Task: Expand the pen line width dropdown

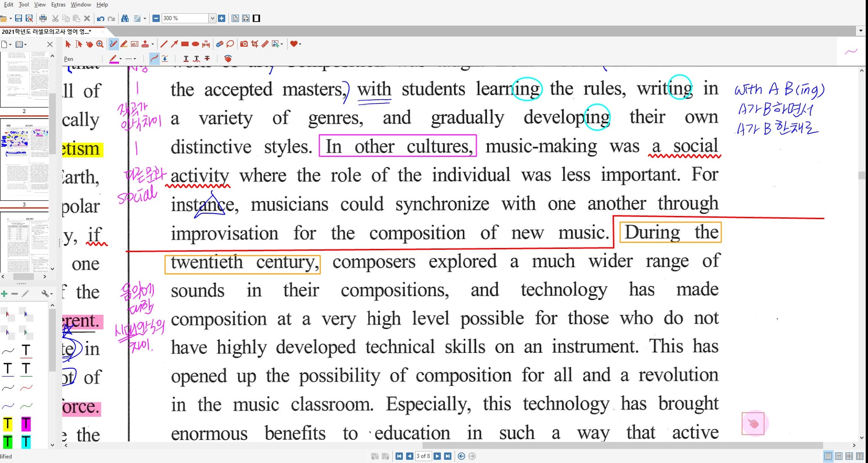Action: [x=135, y=59]
